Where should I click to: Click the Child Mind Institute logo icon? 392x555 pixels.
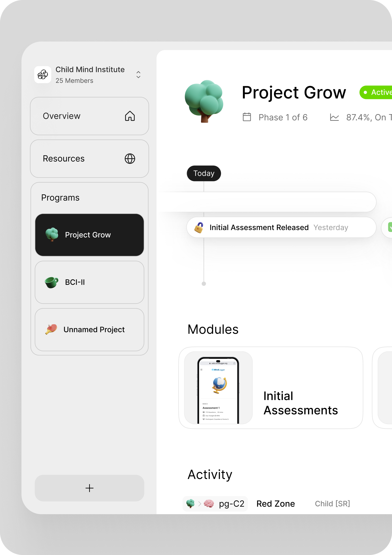43,75
